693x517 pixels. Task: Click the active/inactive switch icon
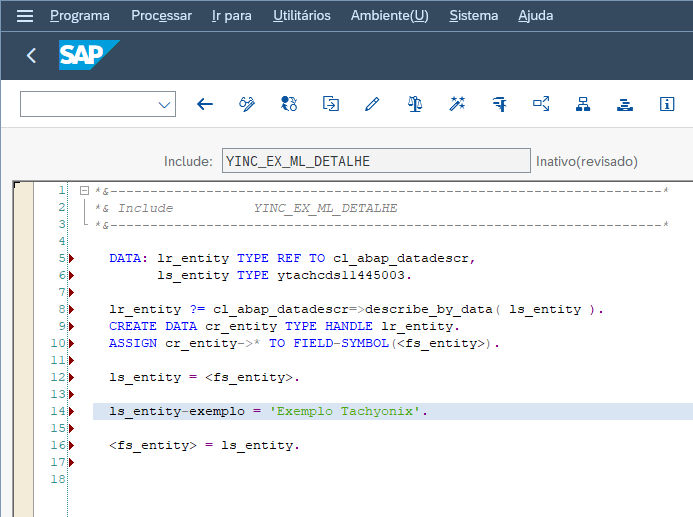click(x=289, y=104)
